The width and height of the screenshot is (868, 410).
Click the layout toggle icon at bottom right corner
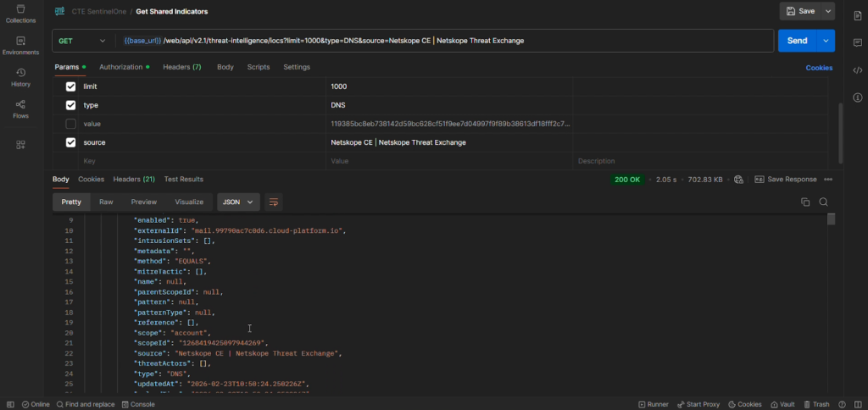[x=857, y=404]
